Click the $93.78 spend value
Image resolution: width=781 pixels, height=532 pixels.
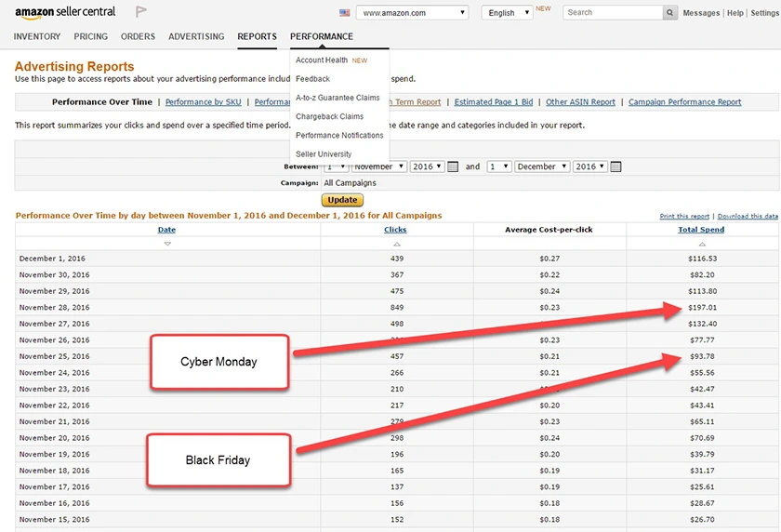(x=702, y=356)
